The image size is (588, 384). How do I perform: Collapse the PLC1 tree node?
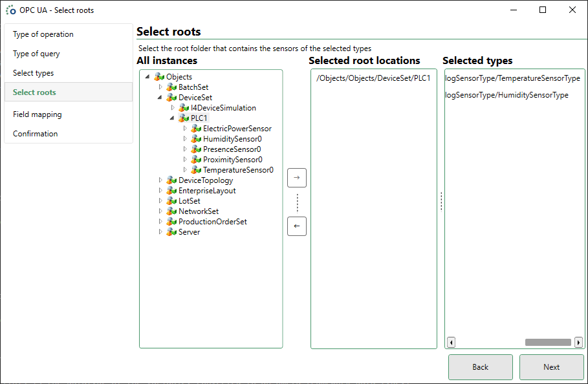[x=173, y=118]
